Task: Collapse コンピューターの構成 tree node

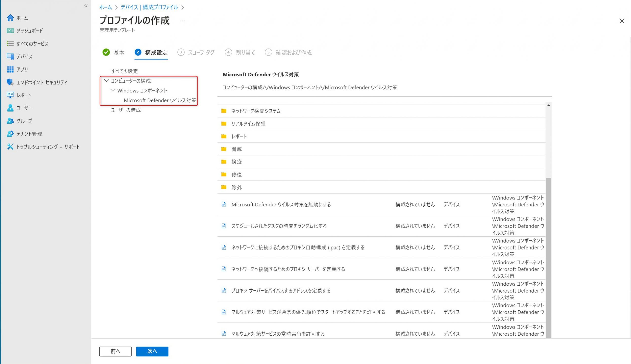Action: click(106, 81)
